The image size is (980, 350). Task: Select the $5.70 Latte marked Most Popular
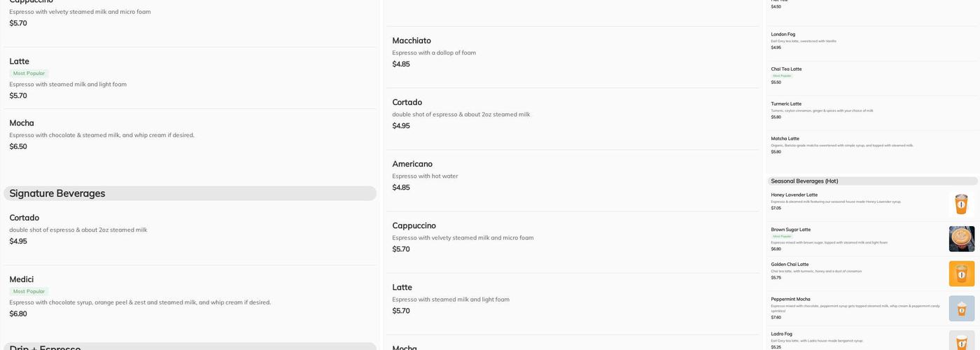click(19, 62)
